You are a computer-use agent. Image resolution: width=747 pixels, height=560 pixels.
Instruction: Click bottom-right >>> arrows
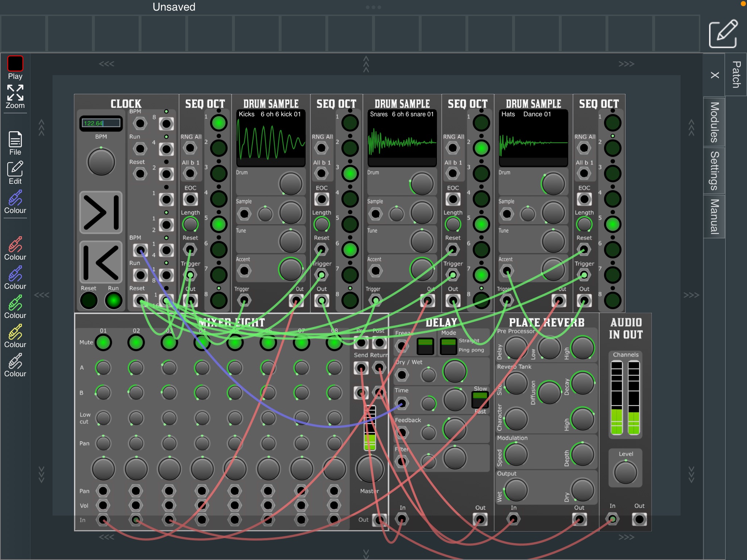tap(626, 537)
